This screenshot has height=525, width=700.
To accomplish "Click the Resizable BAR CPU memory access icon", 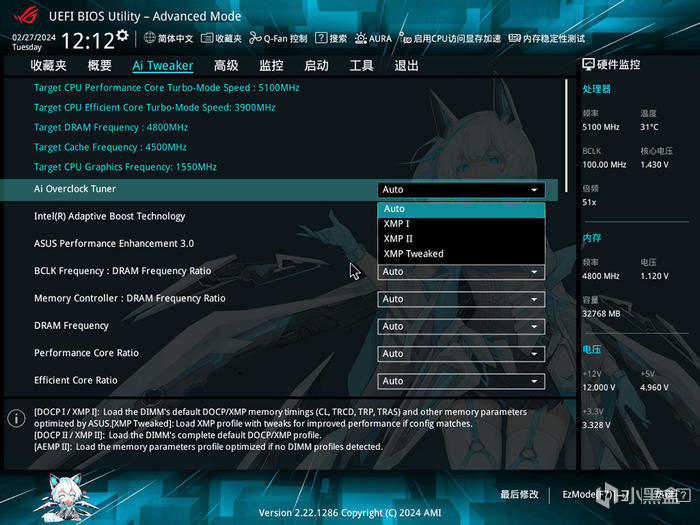I will [x=405, y=38].
